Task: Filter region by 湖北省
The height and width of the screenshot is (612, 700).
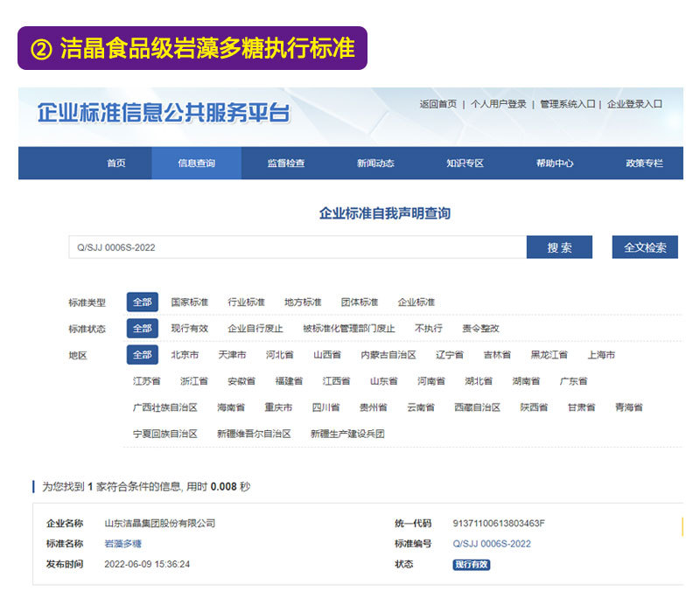Action: [x=479, y=381]
